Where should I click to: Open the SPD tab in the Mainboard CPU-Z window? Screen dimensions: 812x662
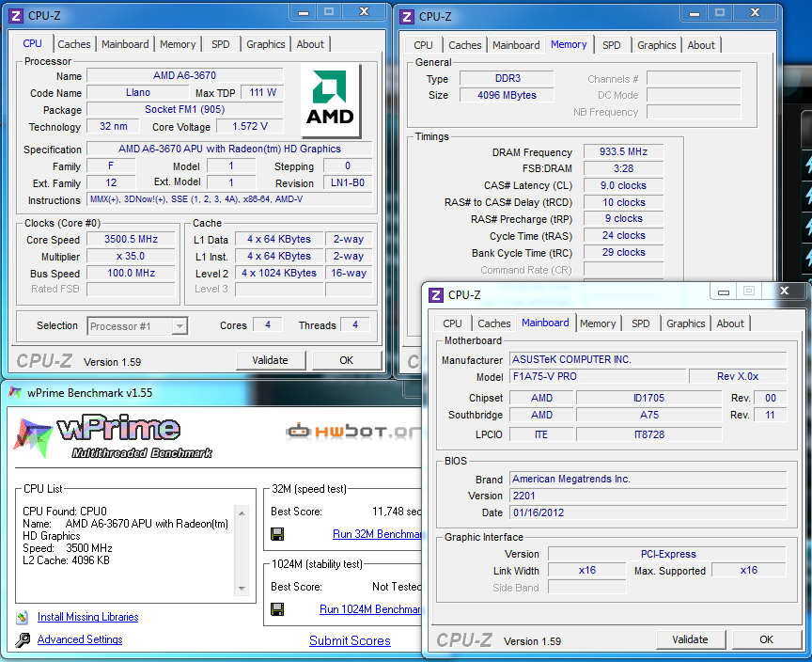[x=641, y=323]
